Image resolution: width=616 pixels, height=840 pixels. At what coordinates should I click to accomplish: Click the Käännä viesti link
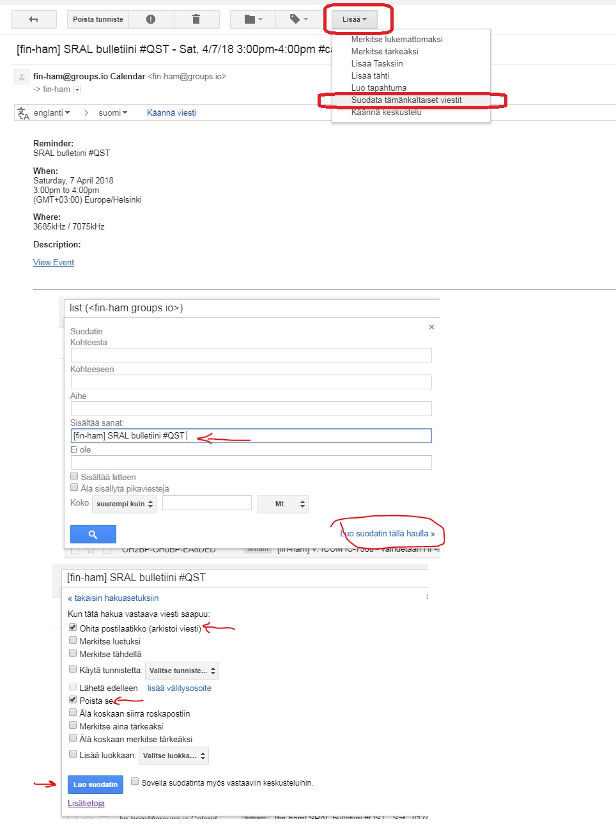pyautogui.click(x=171, y=113)
